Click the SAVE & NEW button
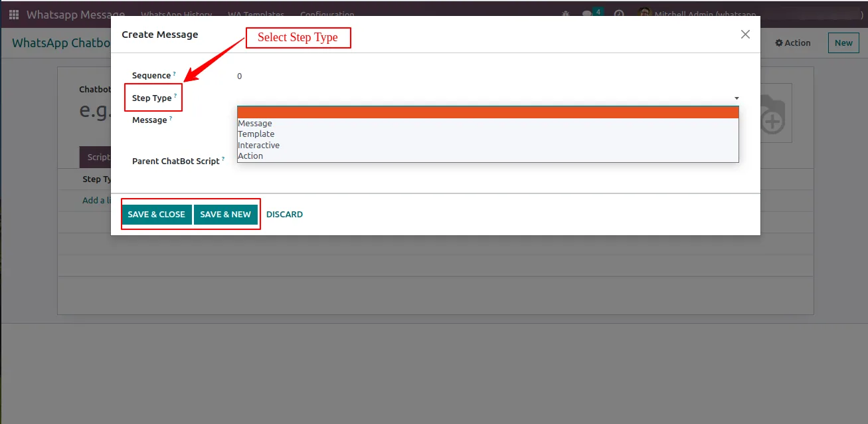Screen dimensions: 868x424 coord(226,215)
